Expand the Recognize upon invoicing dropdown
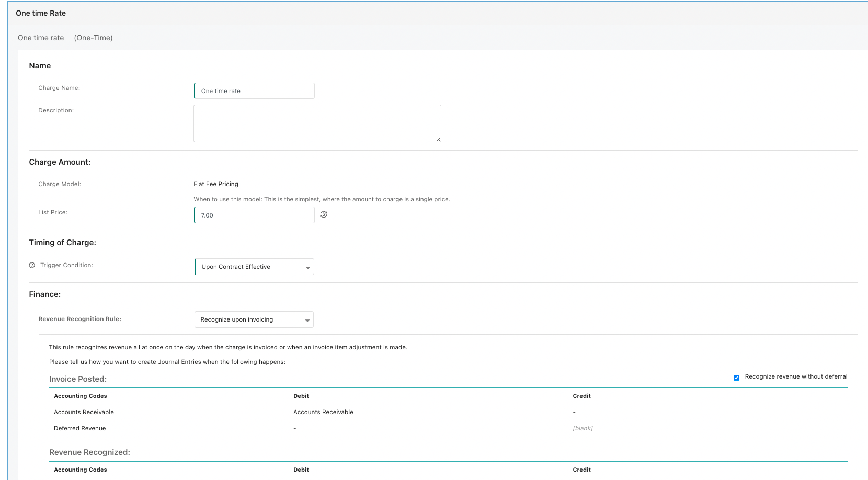Image resolution: width=868 pixels, height=480 pixels. click(x=254, y=319)
